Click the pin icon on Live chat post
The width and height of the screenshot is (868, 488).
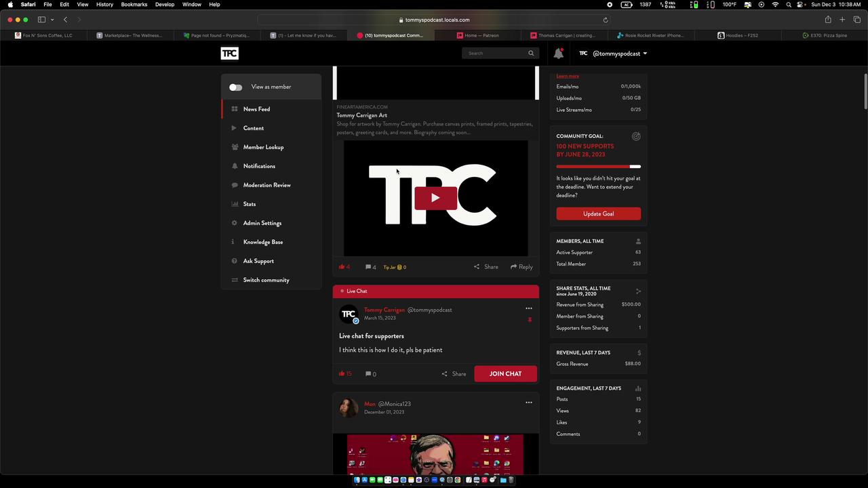[x=530, y=319]
